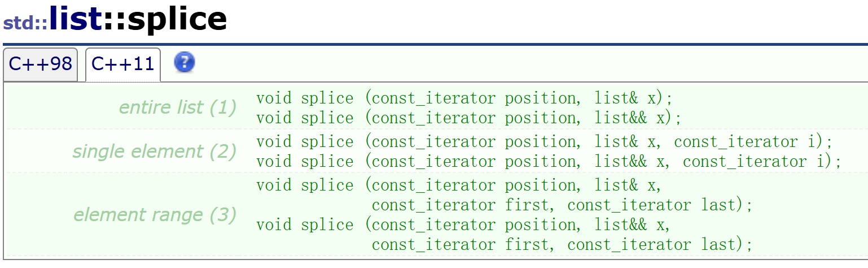
Task: Click the last "const_iterator first, const_iterator last" line
Action: pos(562,245)
